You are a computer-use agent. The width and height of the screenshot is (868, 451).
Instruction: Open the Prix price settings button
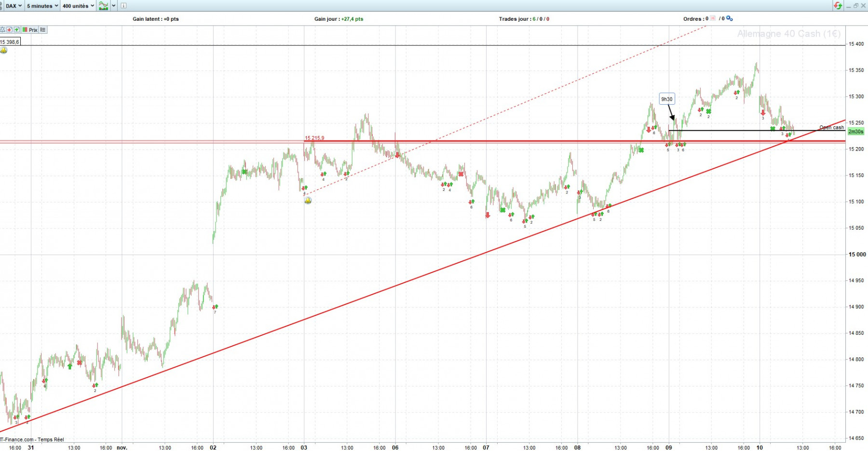point(30,30)
